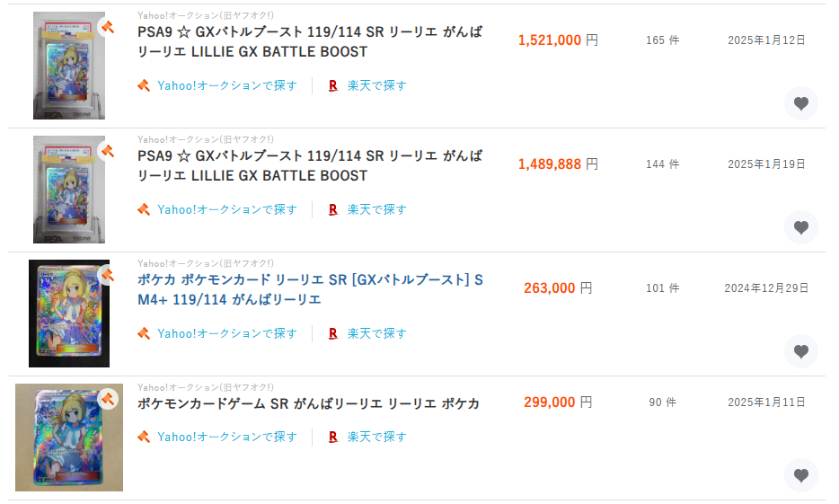Click hammer badge on last listing thumbnail
Viewport: 839px width, 504px height.
pyautogui.click(x=107, y=397)
